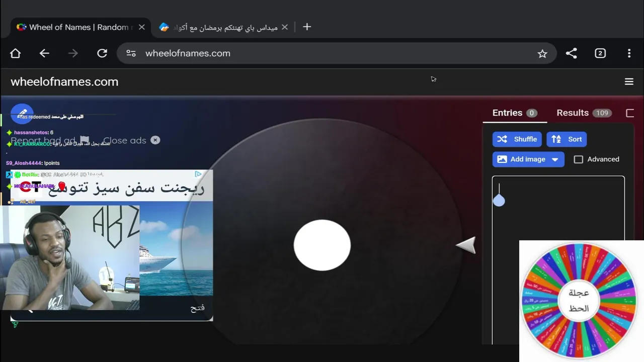Click the Results count badge 109
Screen dimensions: 644x362
tap(602, 113)
